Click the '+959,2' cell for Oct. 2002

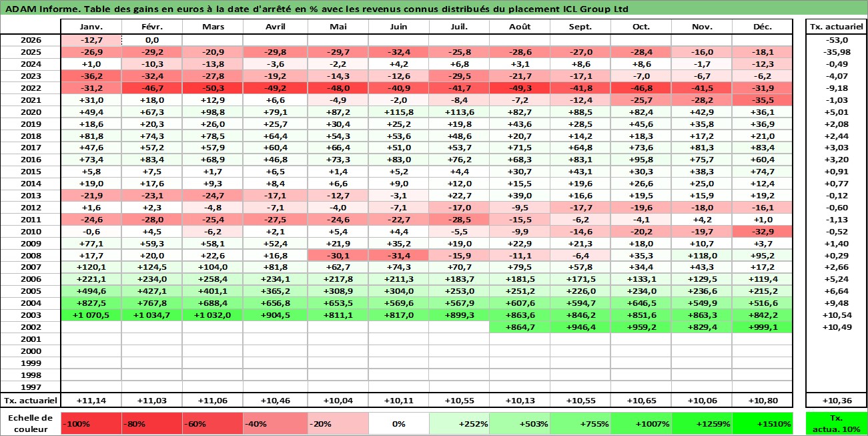(641, 327)
